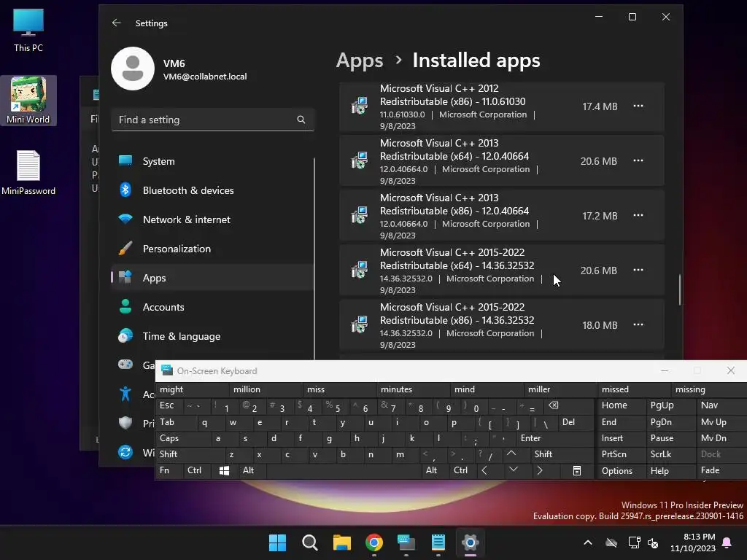
Task: Click the Privacy shield icon in sidebar
Action: click(x=125, y=423)
